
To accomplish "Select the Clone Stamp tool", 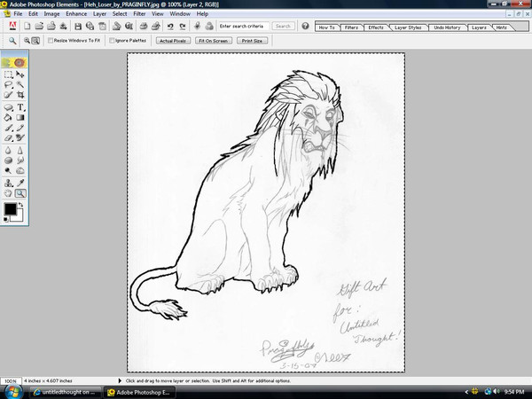I will 9,184.
